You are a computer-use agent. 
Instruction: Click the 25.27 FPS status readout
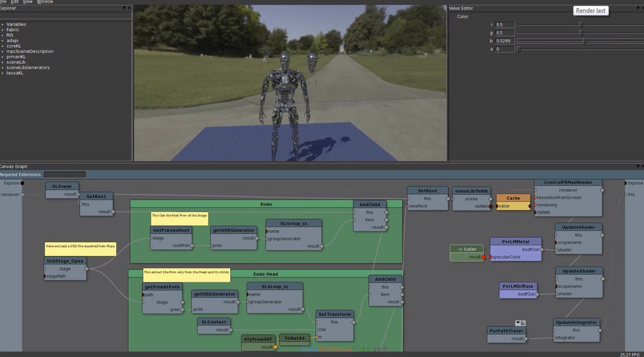pyautogui.click(x=630, y=354)
